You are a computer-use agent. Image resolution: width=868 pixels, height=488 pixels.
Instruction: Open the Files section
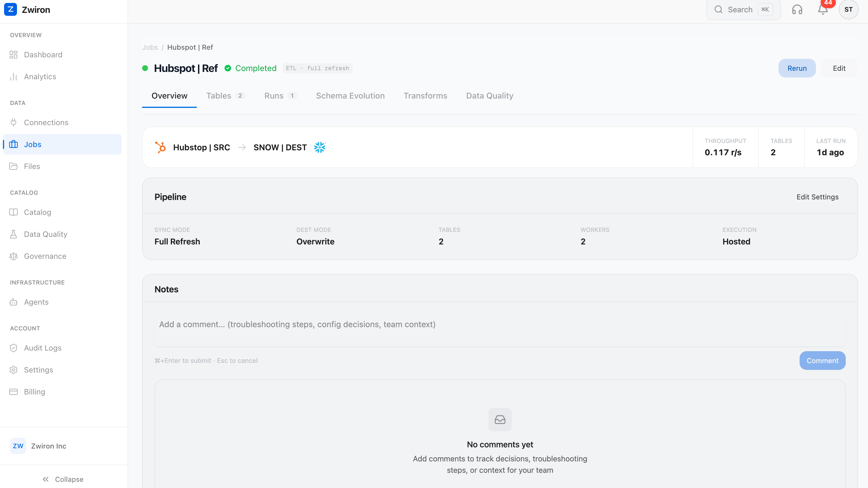point(62,166)
